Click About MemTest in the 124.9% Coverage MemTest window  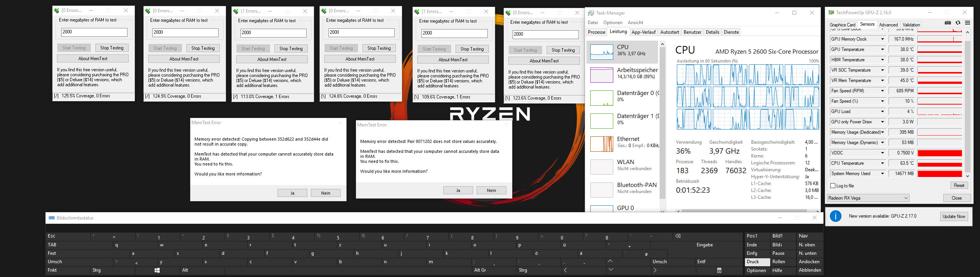[x=184, y=59]
